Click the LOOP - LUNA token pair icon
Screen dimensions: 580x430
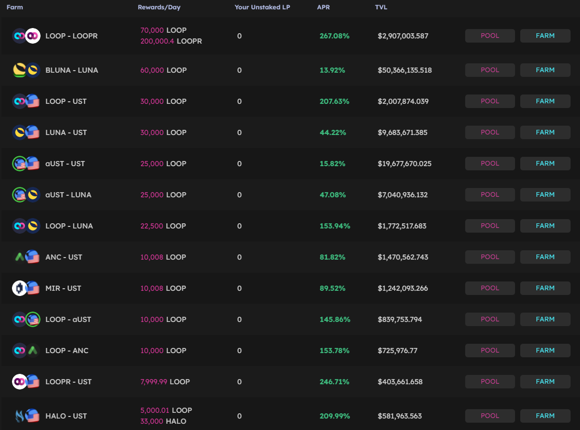[x=26, y=226]
